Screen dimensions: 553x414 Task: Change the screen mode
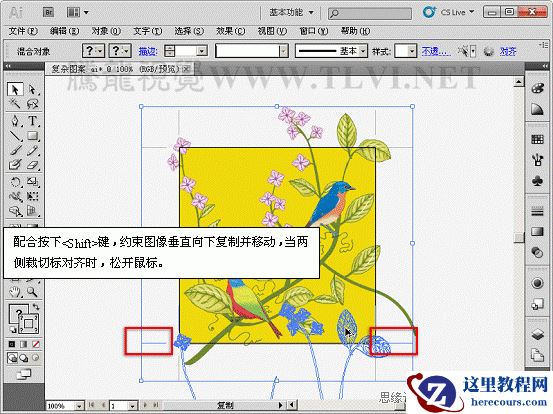(24, 374)
